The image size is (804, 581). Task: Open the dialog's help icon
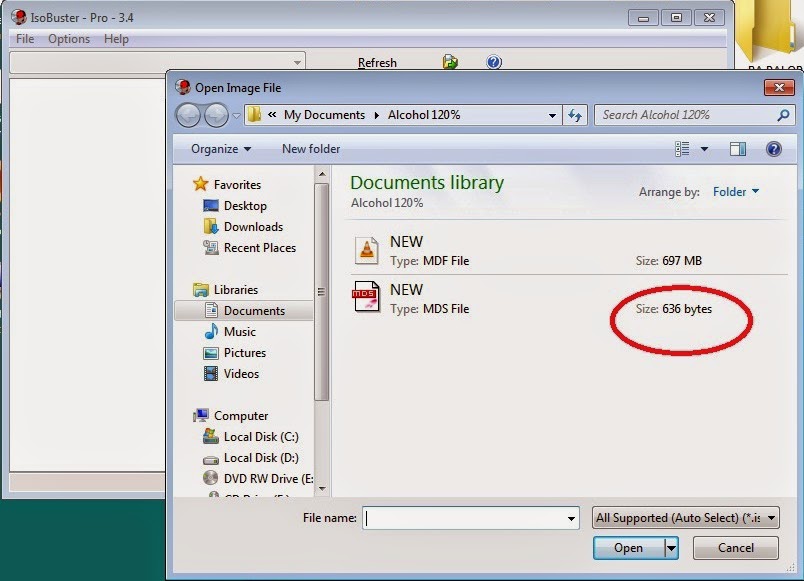tap(774, 149)
